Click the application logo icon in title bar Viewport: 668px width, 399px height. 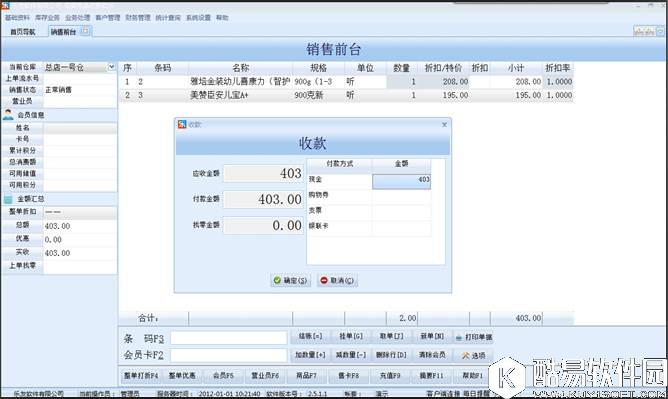click(x=5, y=5)
